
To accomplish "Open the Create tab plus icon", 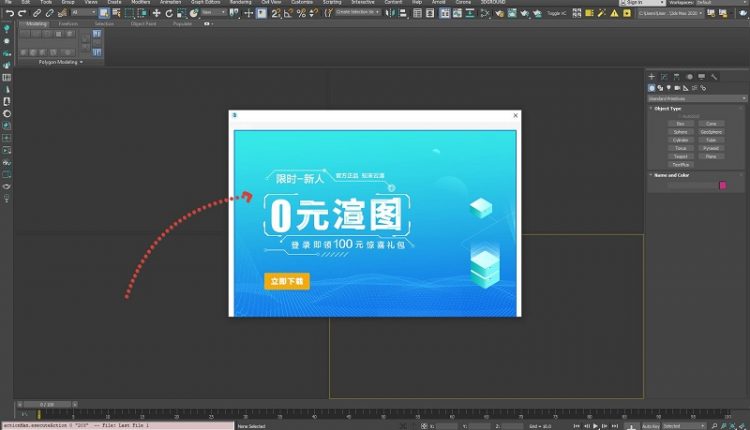I will [x=651, y=76].
